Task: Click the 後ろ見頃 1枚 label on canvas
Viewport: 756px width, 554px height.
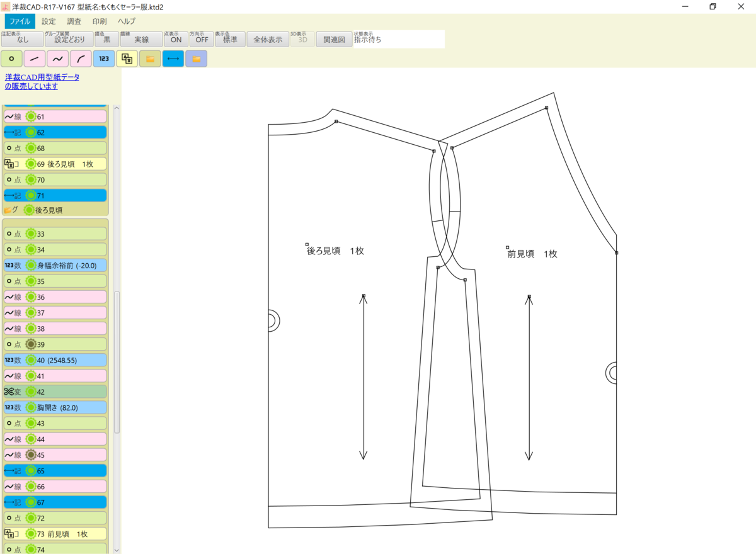Action: [335, 251]
